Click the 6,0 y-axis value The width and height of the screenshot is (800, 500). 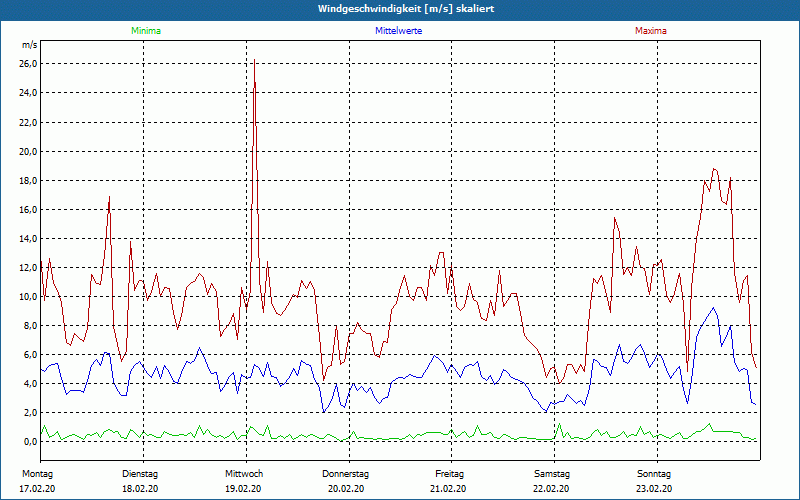[x=31, y=355]
